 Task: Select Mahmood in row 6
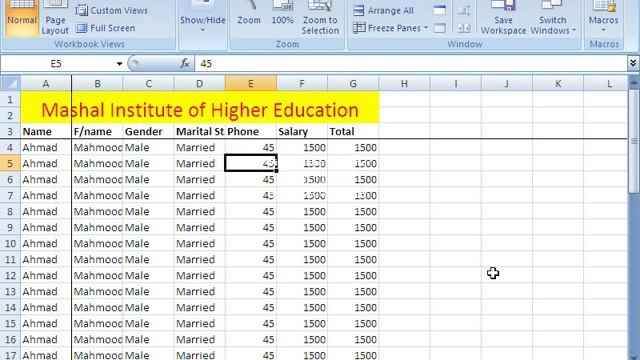pyautogui.click(x=97, y=179)
